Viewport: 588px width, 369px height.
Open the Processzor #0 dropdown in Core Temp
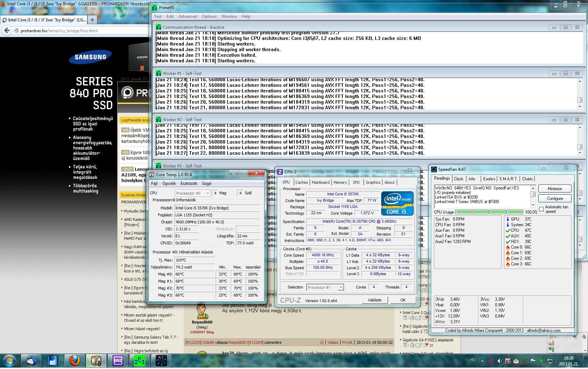[192, 193]
